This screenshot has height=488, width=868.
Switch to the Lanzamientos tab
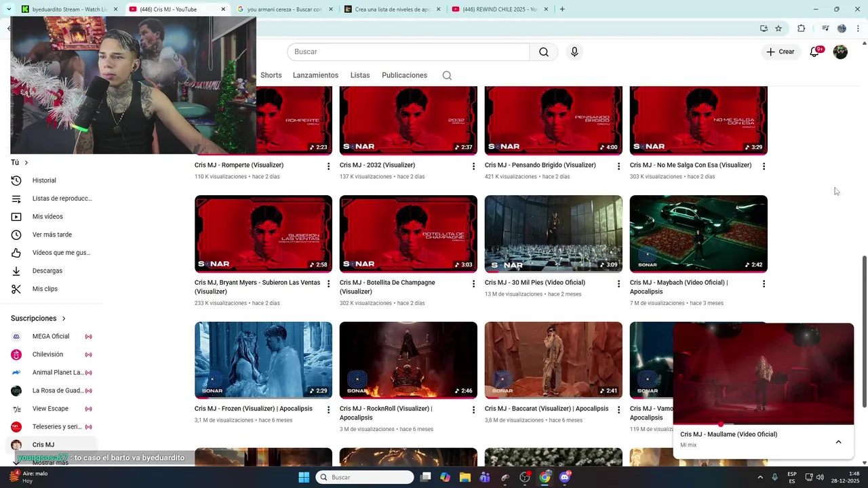point(315,75)
